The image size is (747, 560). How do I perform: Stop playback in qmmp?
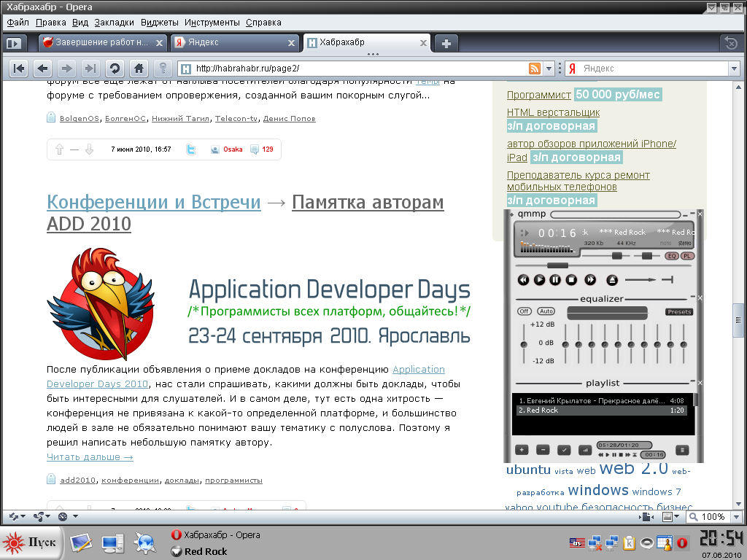(x=571, y=280)
